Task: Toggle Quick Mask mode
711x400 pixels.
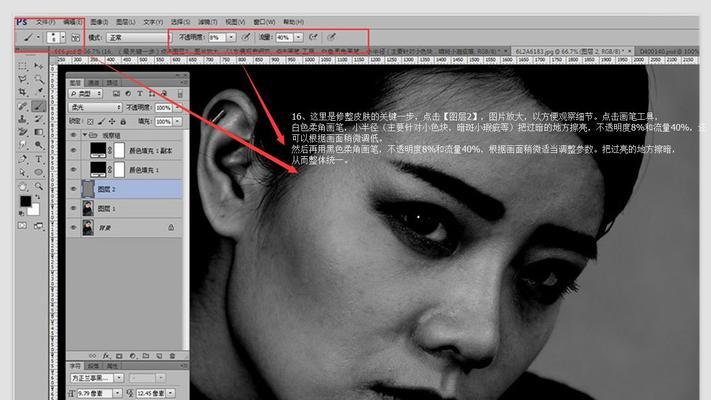Action: (22, 225)
